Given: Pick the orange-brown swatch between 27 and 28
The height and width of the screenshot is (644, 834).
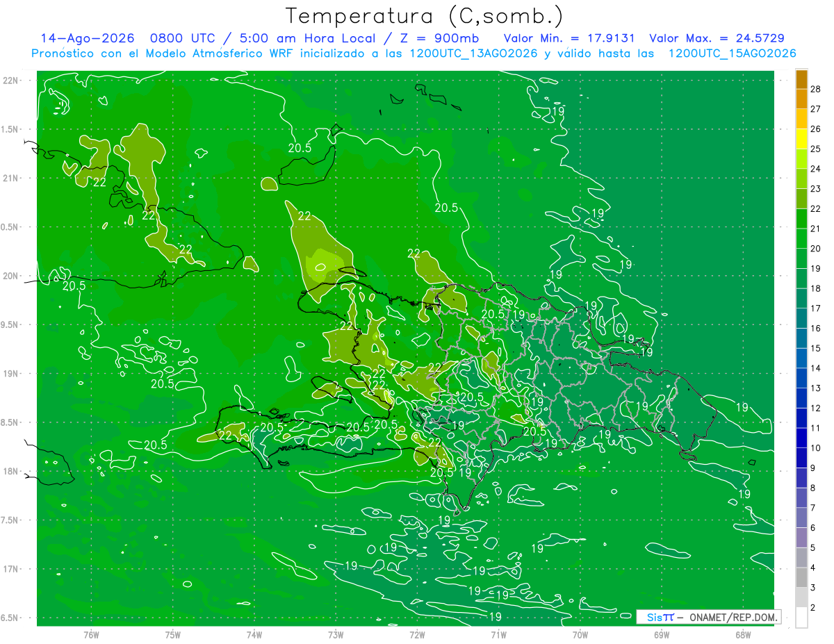Looking at the screenshot, I should 801,99.
